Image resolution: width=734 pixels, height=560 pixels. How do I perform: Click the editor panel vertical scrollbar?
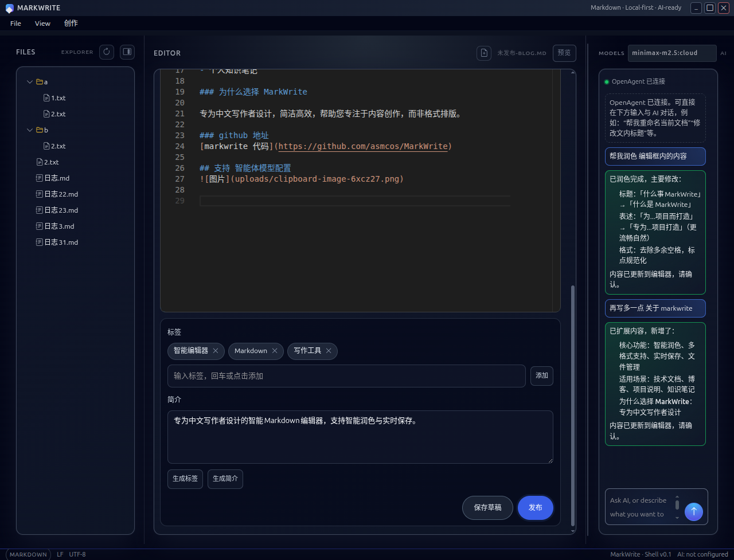click(x=572, y=406)
